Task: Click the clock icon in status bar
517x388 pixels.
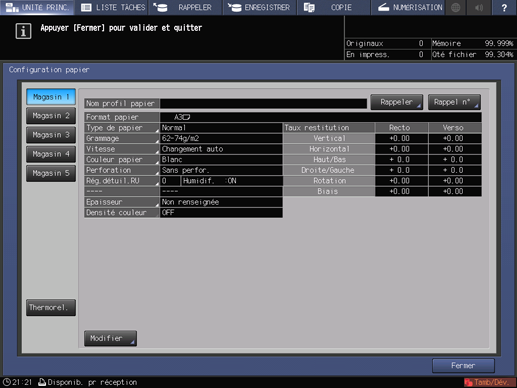Action: [6, 382]
